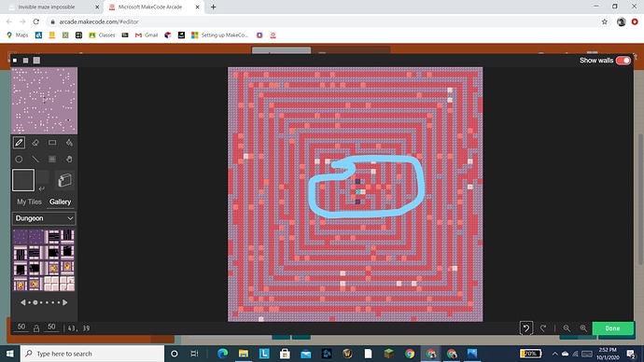Switch to the My Tiles tab
This screenshot has height=362, width=644.
pyautogui.click(x=29, y=202)
